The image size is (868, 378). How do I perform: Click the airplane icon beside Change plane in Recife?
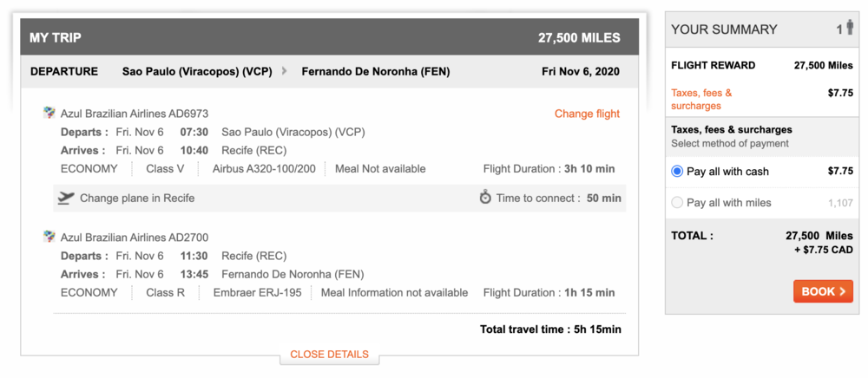[x=66, y=199]
